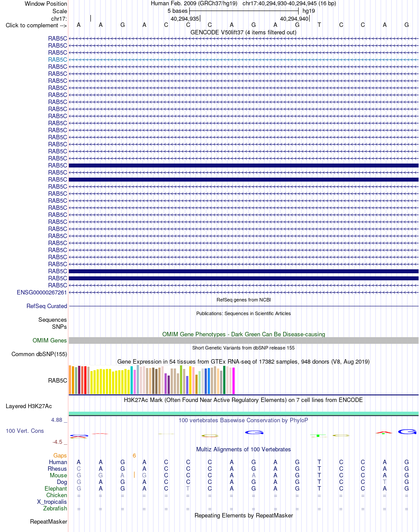The image size is (419, 532).
Task: Click the SNPs track label
Action: pyautogui.click(x=60, y=327)
